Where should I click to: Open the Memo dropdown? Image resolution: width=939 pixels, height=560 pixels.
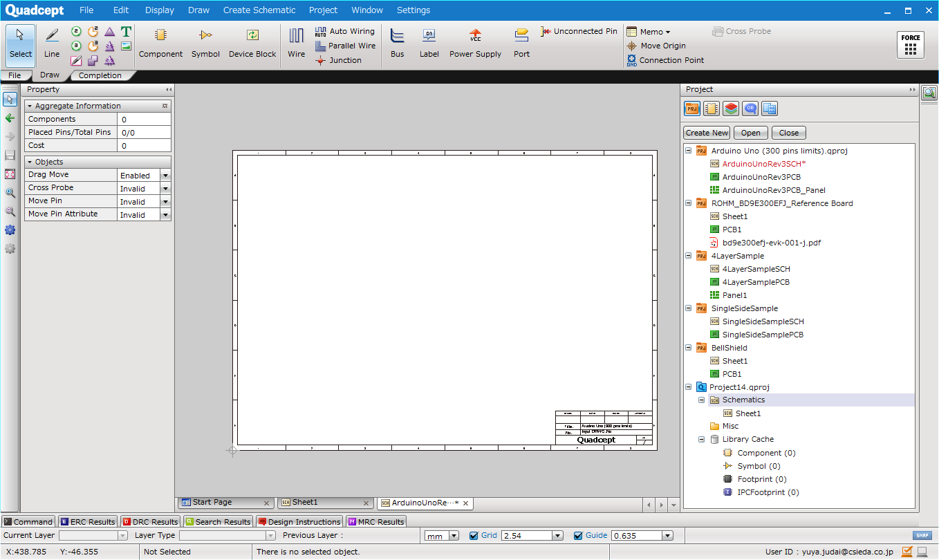pos(649,31)
